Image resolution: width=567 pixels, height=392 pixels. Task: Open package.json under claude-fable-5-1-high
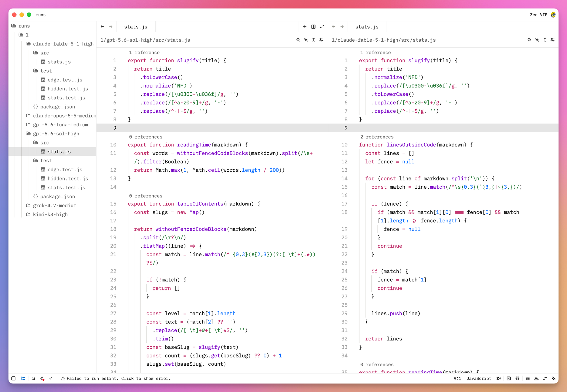[54, 107]
